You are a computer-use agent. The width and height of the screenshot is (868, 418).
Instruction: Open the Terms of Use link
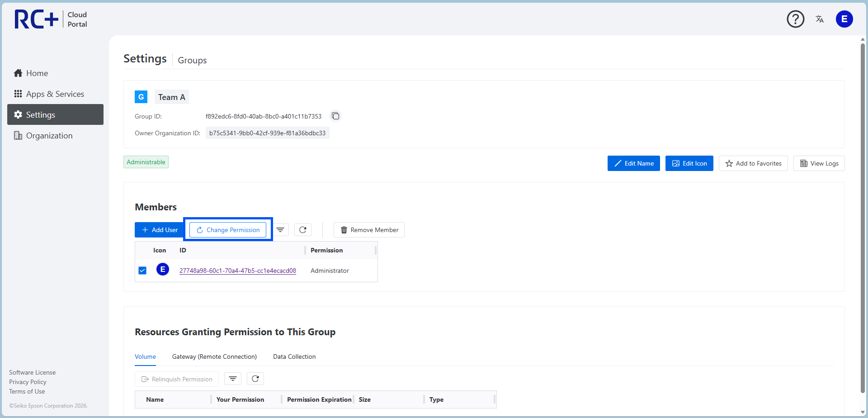(27, 391)
